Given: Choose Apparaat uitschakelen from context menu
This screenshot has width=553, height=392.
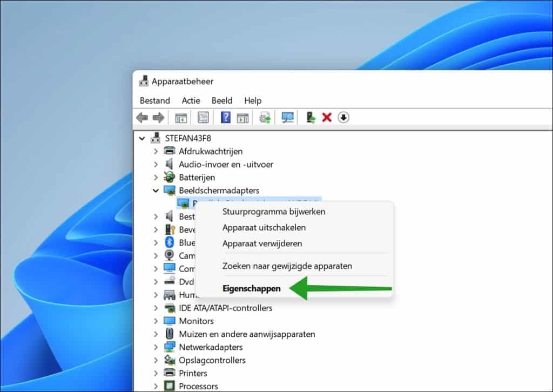Looking at the screenshot, I should tap(264, 227).
